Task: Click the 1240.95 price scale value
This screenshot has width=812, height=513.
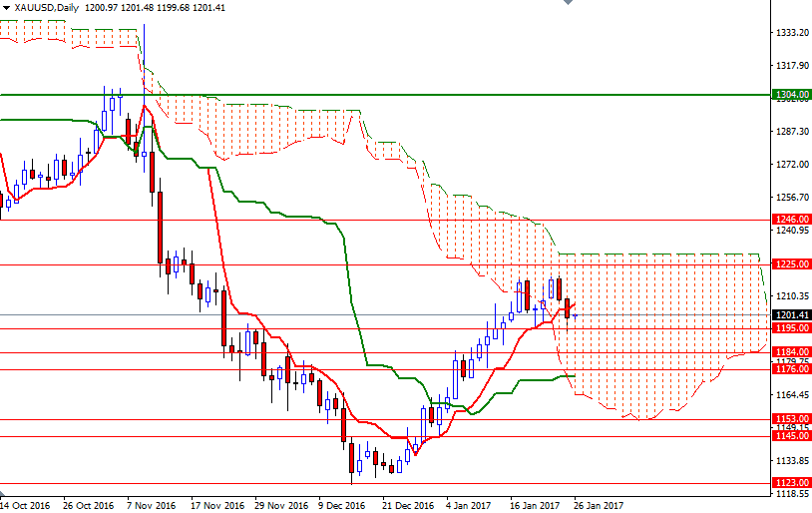Action: [x=792, y=231]
